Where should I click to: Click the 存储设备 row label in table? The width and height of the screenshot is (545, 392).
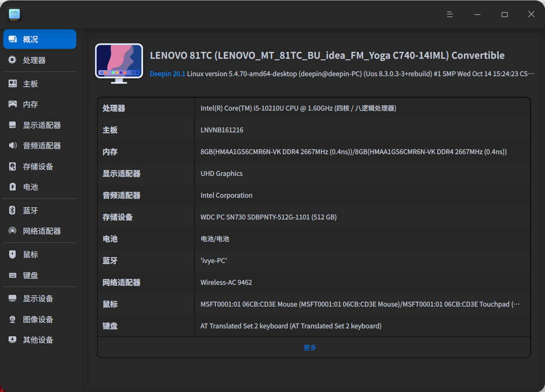coord(118,217)
